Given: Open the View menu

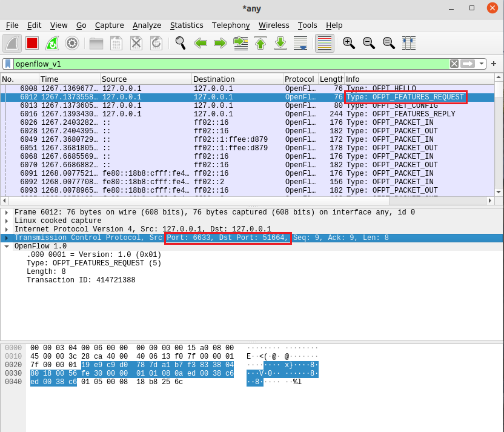Looking at the screenshot, I should [x=59, y=25].
